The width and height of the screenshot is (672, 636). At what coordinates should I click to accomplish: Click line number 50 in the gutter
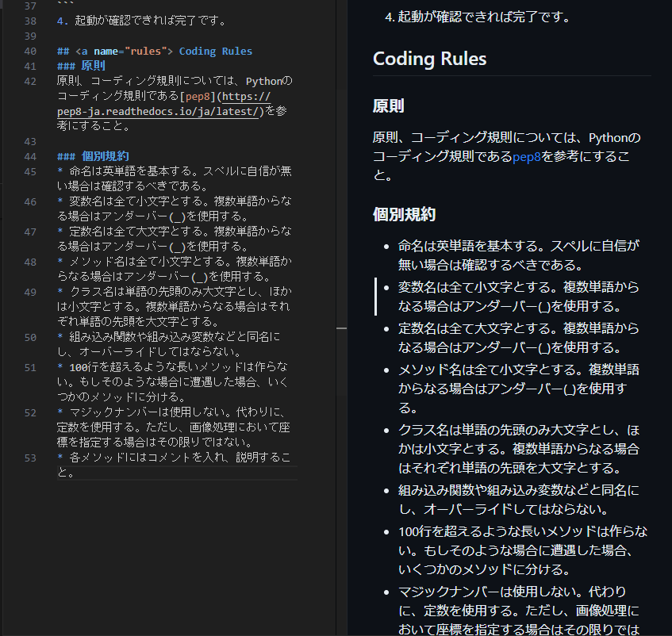pyautogui.click(x=30, y=338)
